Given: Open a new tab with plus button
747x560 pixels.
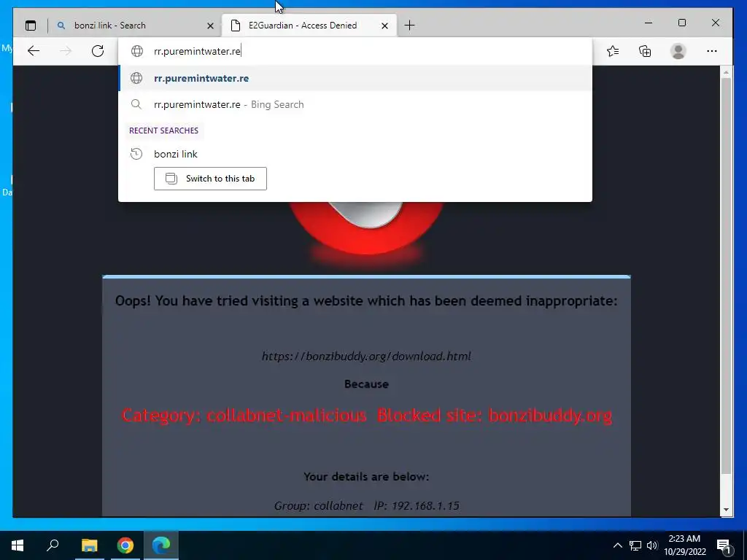Looking at the screenshot, I should coord(409,26).
